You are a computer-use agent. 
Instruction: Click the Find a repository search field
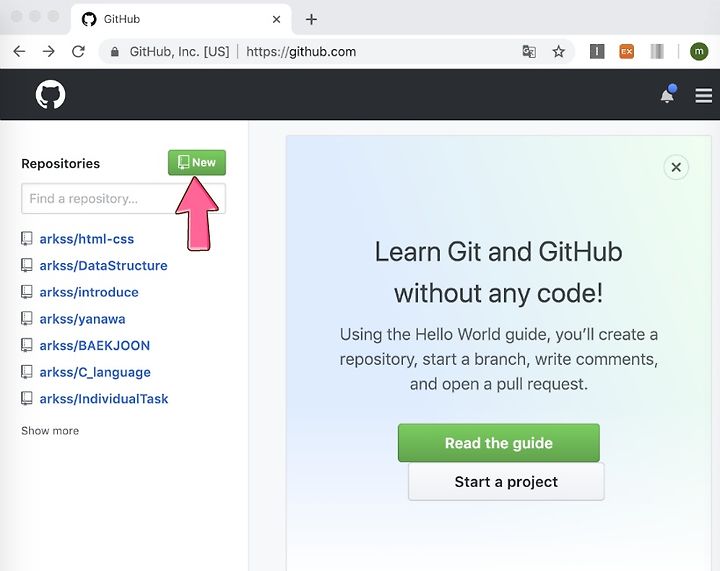click(123, 199)
